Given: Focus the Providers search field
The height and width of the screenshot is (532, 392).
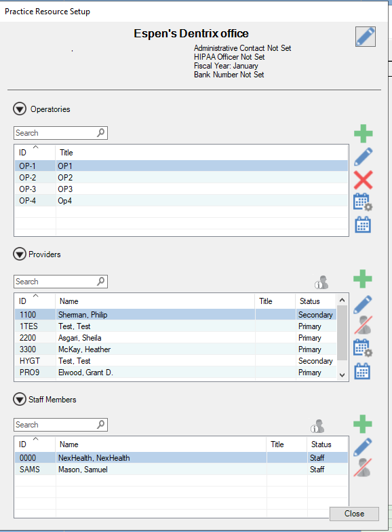Looking at the screenshot, I should 61,281.
